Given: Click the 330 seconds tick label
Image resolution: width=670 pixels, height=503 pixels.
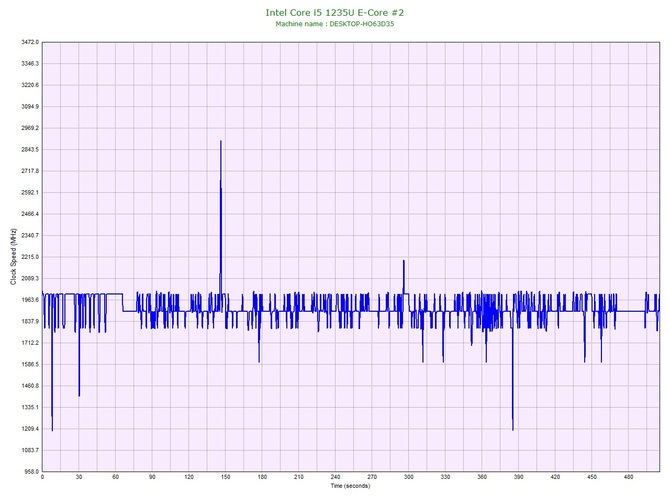Looking at the screenshot, I should [x=445, y=477].
